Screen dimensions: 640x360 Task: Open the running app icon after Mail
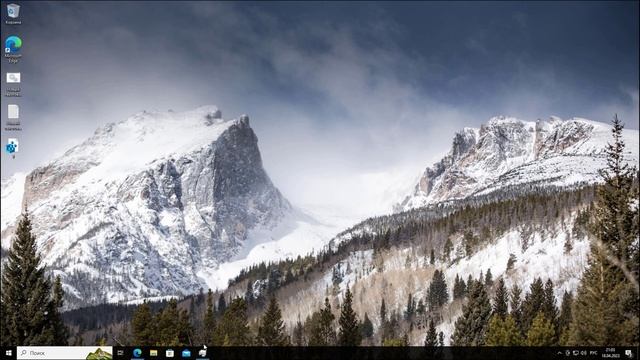point(202,353)
